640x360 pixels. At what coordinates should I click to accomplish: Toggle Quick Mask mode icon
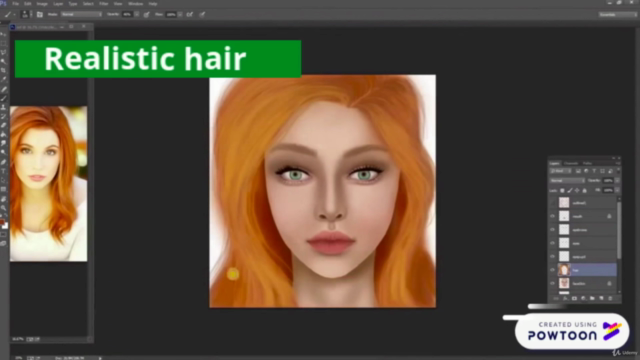click(x=4, y=235)
